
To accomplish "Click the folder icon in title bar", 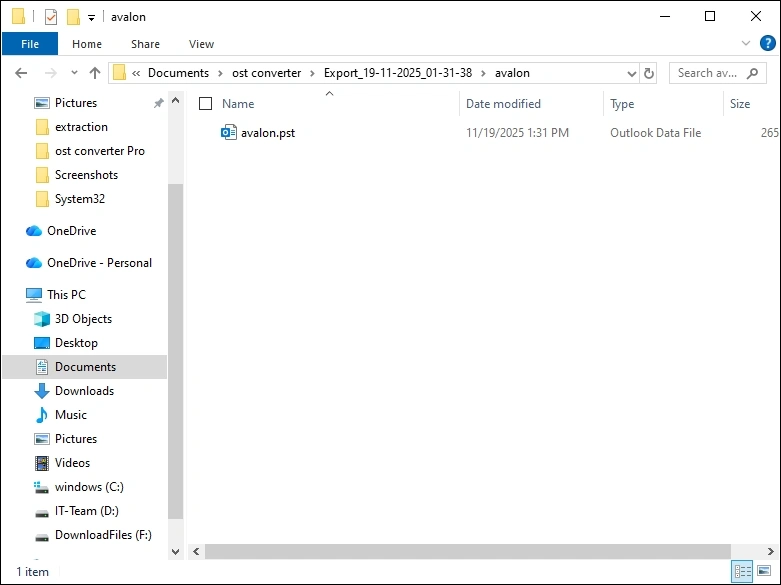I will (18, 16).
